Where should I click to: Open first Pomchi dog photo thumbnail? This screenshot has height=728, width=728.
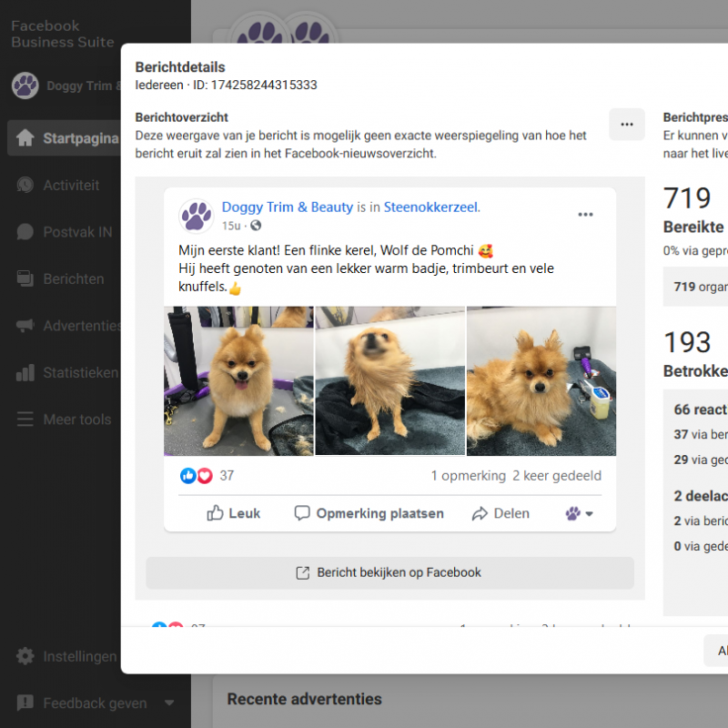[238, 380]
